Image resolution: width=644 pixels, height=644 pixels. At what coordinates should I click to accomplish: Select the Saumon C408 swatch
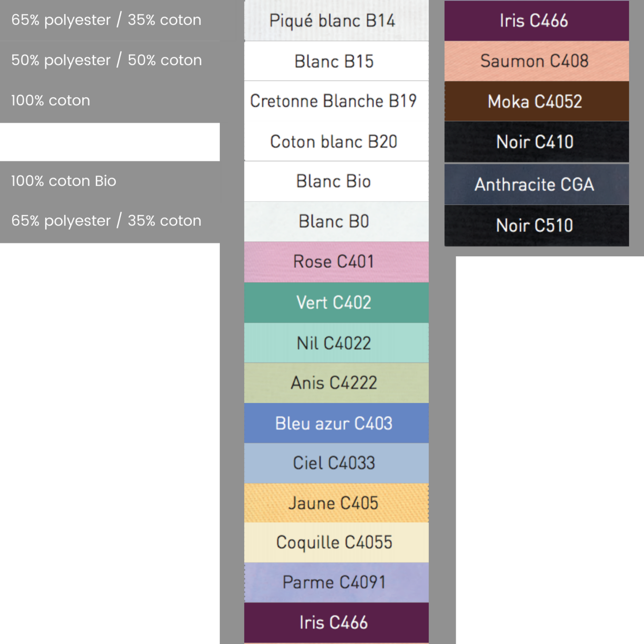536,61
